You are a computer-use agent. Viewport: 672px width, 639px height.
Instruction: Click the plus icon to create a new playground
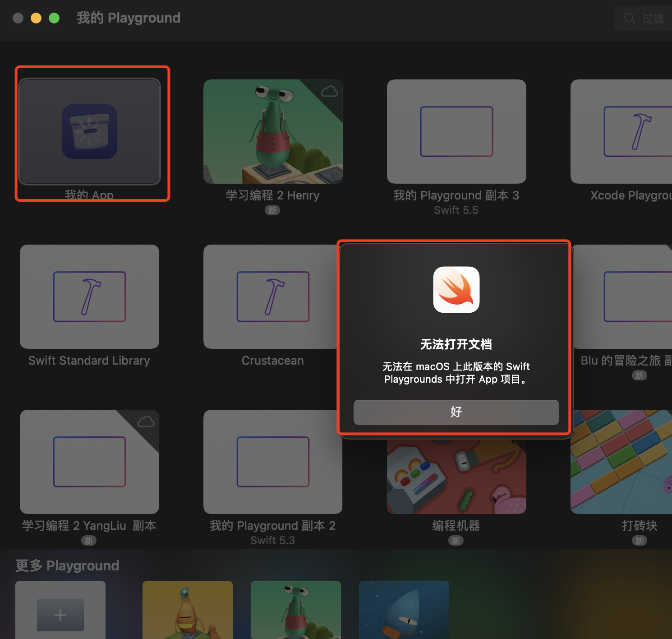[60, 615]
